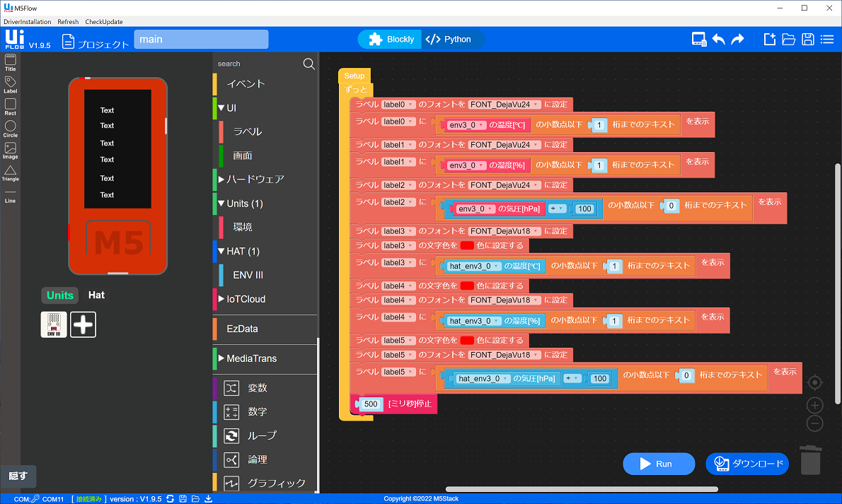Undo the last block change

[718, 39]
